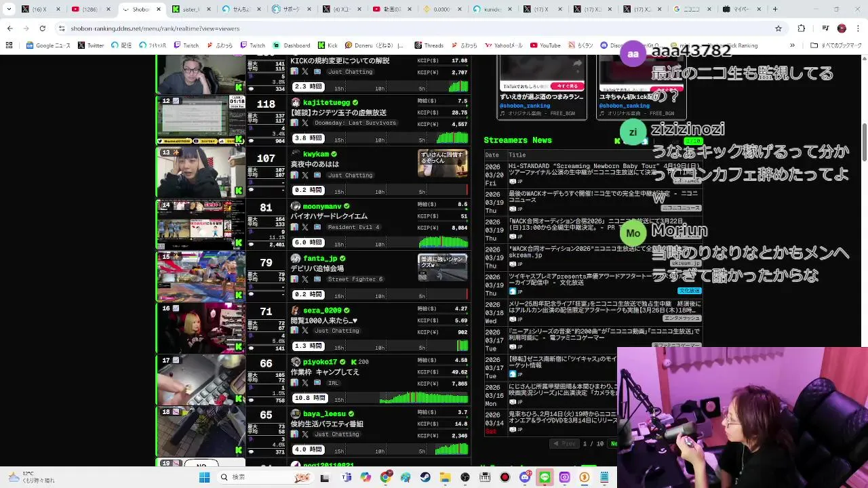Viewport: 868px width, 488px height.
Task: Open the Threads bookmark
Action: pyautogui.click(x=429, y=45)
